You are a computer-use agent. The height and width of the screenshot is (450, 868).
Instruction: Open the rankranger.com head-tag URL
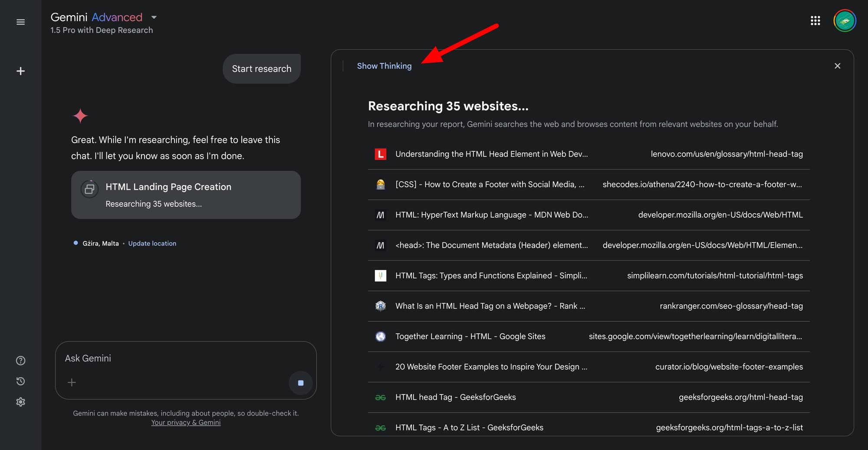pyautogui.click(x=731, y=306)
